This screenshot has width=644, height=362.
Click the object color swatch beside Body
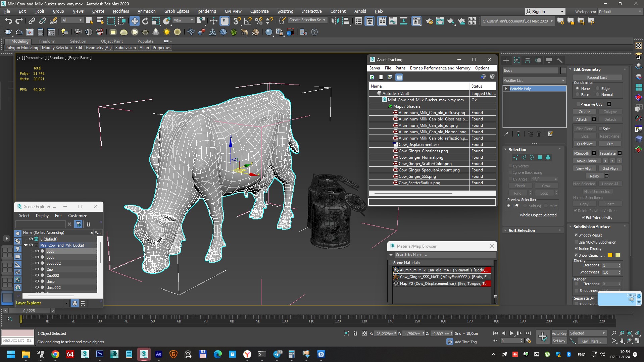tap(563, 70)
